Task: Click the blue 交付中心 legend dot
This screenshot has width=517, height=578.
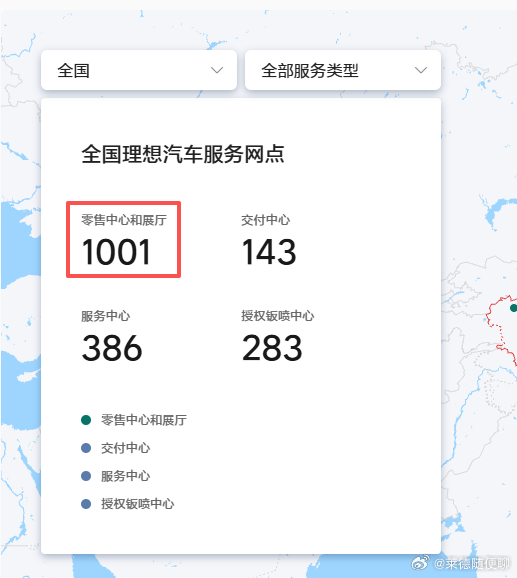Action: [x=86, y=448]
